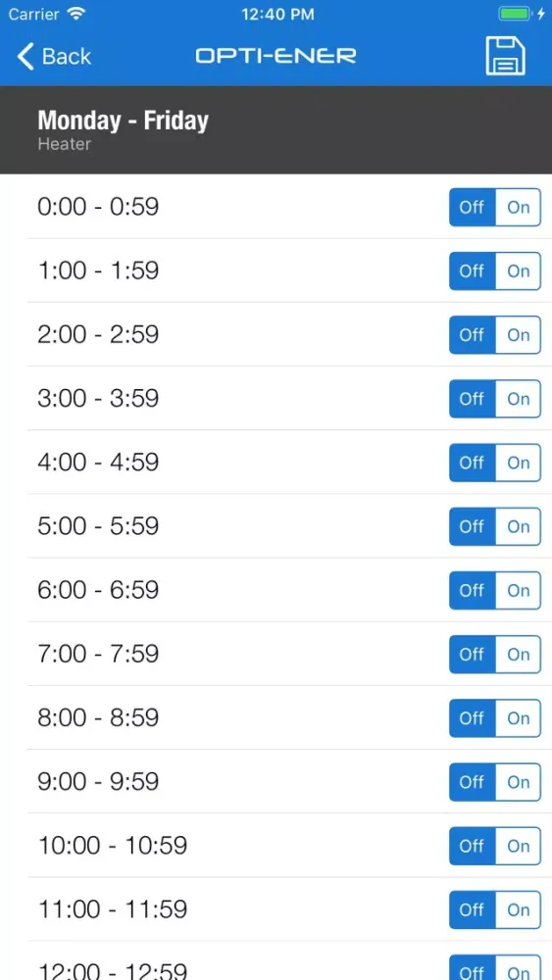Switch 1:00 - 1:59 slot to On
552x980 pixels.
pyautogui.click(x=519, y=270)
